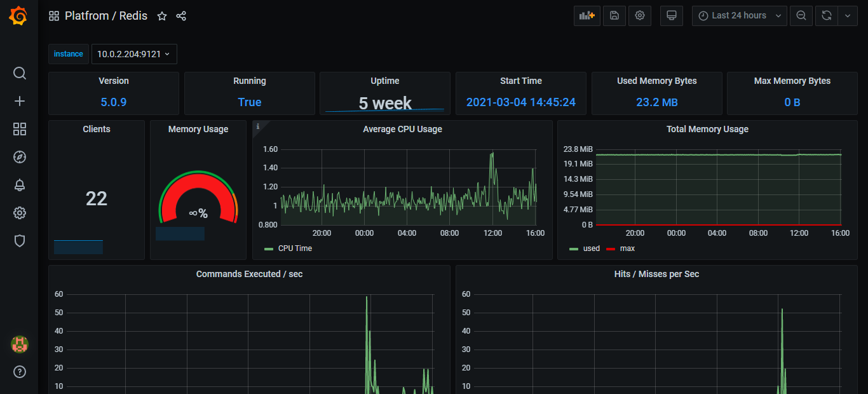This screenshot has height=394, width=868.
Task: Click the Grafana logo home icon
Action: [x=18, y=16]
